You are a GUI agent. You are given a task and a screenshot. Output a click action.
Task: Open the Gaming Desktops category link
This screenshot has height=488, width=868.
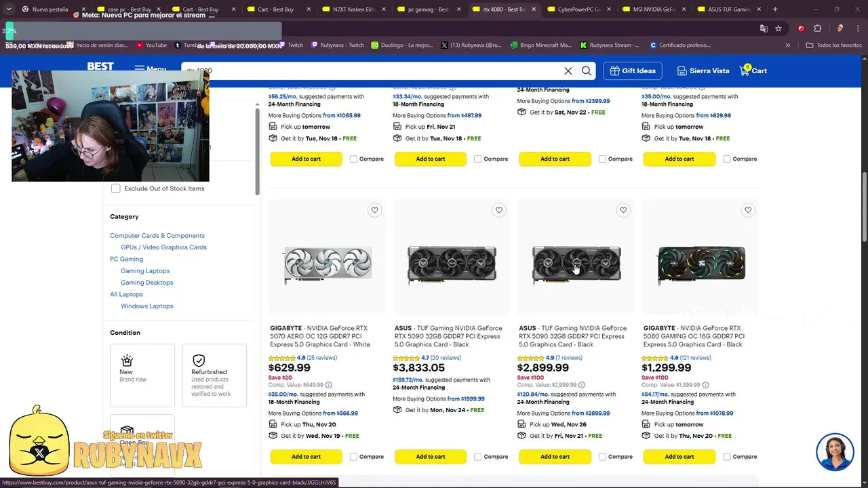[x=147, y=283]
